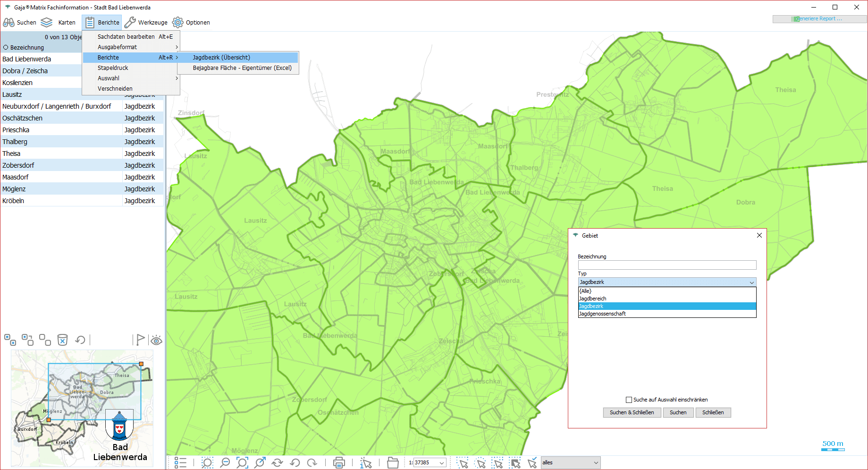Toggle the eye visibility icon
Screen dimensions: 868x470
[156, 340]
